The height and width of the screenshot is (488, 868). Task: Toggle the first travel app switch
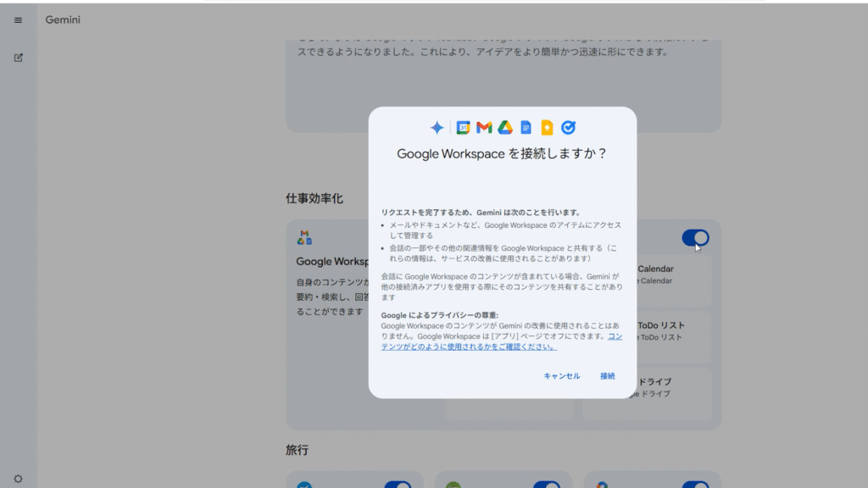pyautogui.click(x=397, y=486)
